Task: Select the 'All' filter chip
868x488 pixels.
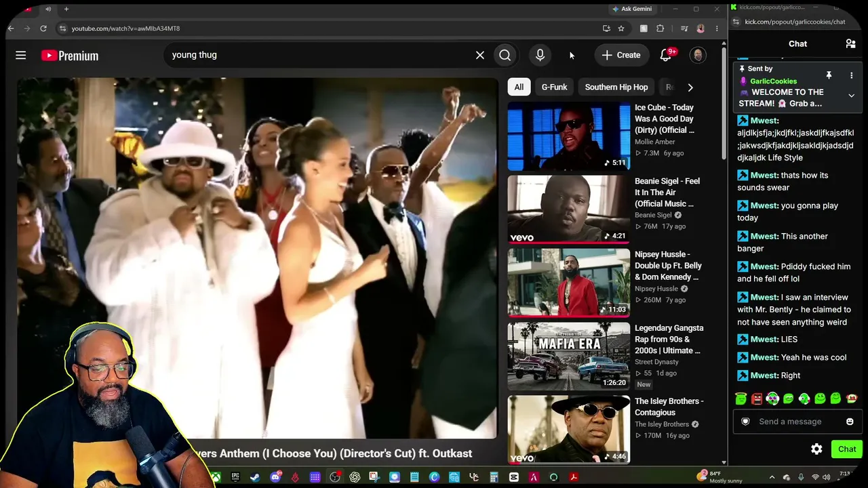Action: pyautogui.click(x=519, y=87)
